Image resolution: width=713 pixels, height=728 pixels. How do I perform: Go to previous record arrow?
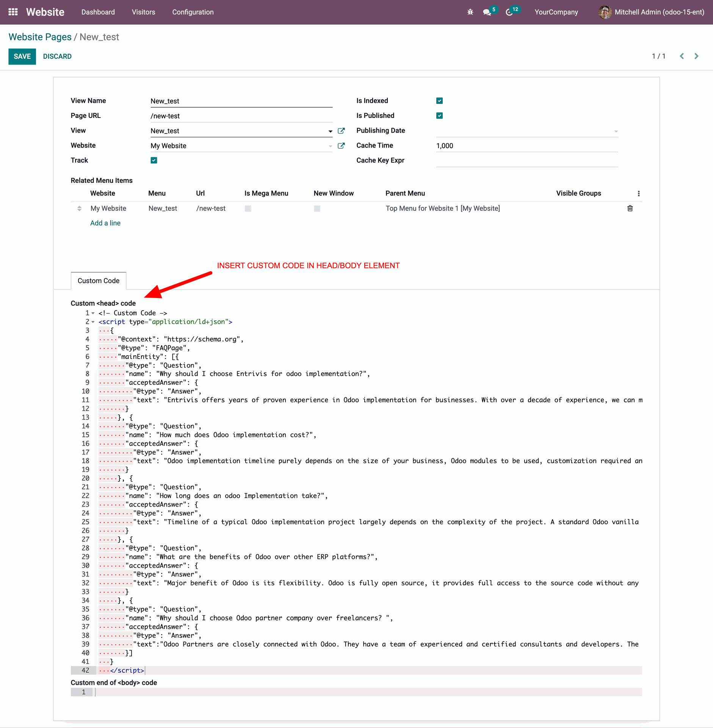682,56
